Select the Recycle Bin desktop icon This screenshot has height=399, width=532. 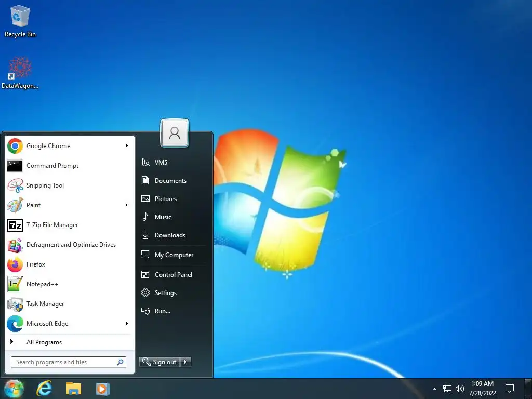20,21
